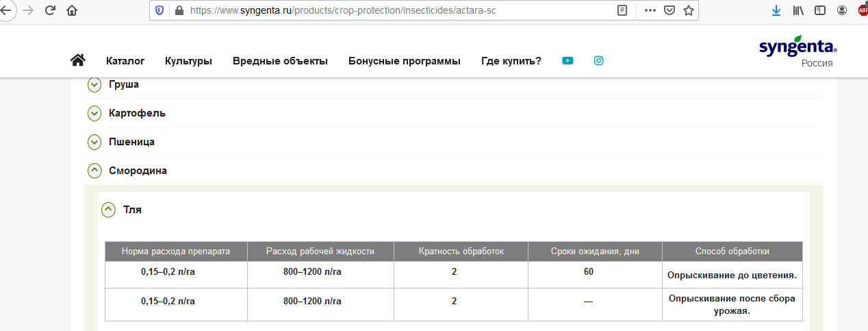The image size is (868, 331).
Task: View site security padlock info
Action: 179,10
